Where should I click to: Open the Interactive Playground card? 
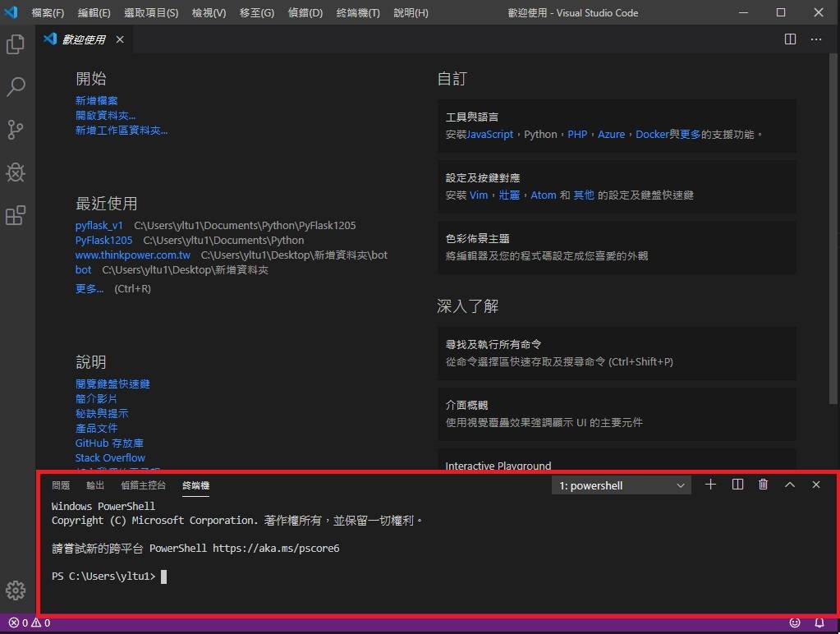(x=617, y=460)
